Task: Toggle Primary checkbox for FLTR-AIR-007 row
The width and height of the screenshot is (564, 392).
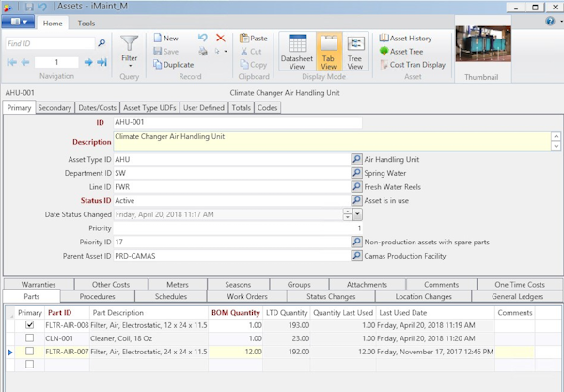Action: tap(30, 352)
